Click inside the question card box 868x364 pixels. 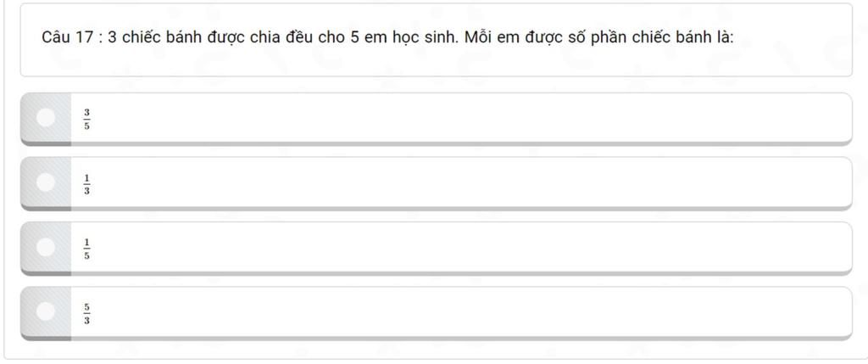tap(437, 40)
